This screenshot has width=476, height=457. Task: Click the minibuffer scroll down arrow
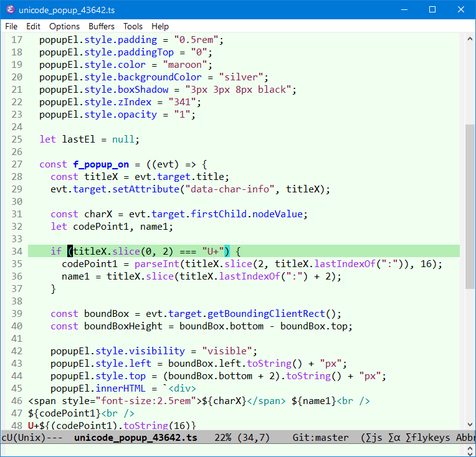click(470, 453)
